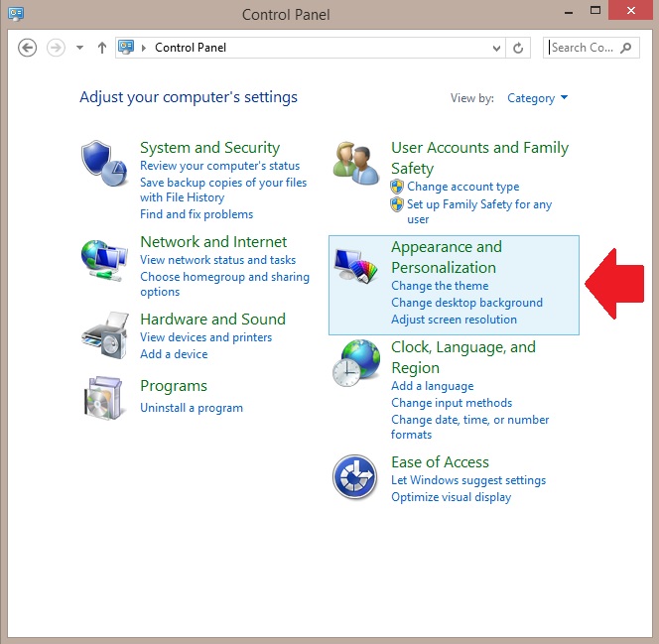Viewport: 659px width, 644px height.
Task: Click the shield icon beside Set up Family Safety
Action: click(x=397, y=204)
